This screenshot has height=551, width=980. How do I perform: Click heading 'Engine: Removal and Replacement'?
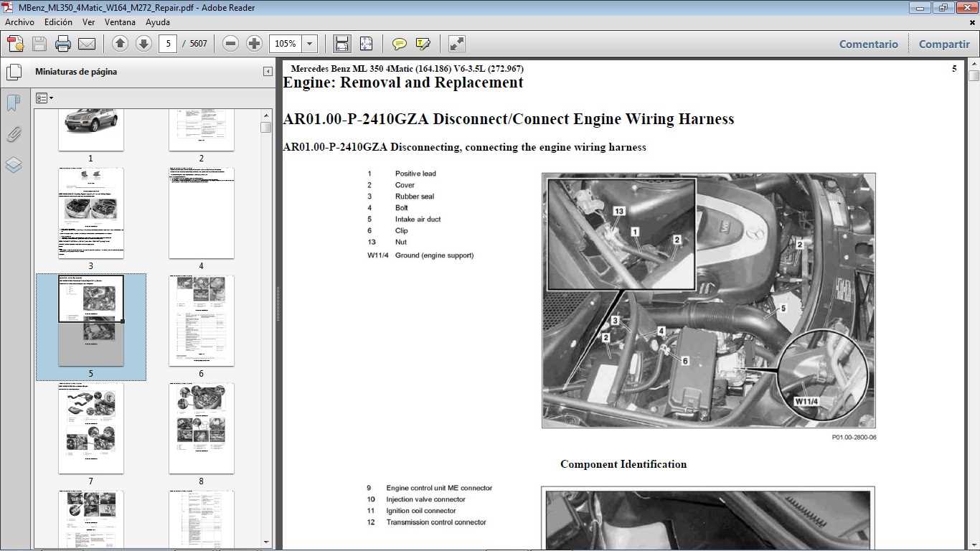coord(403,83)
